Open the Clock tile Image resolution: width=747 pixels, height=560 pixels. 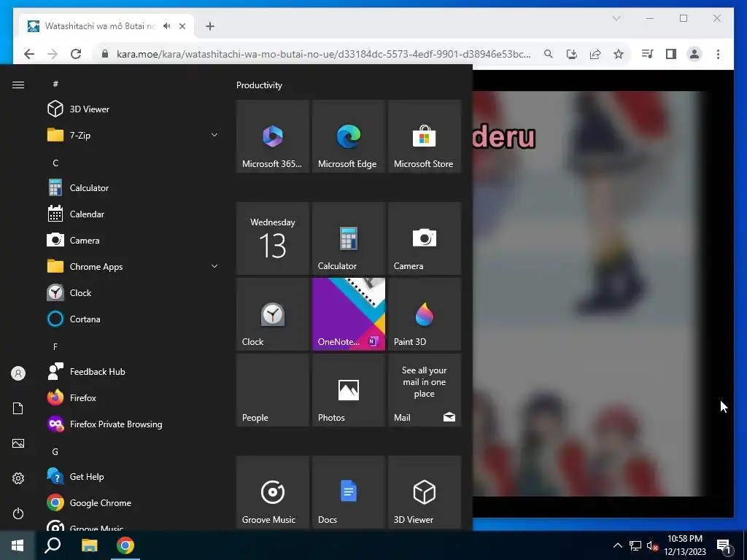(x=273, y=314)
